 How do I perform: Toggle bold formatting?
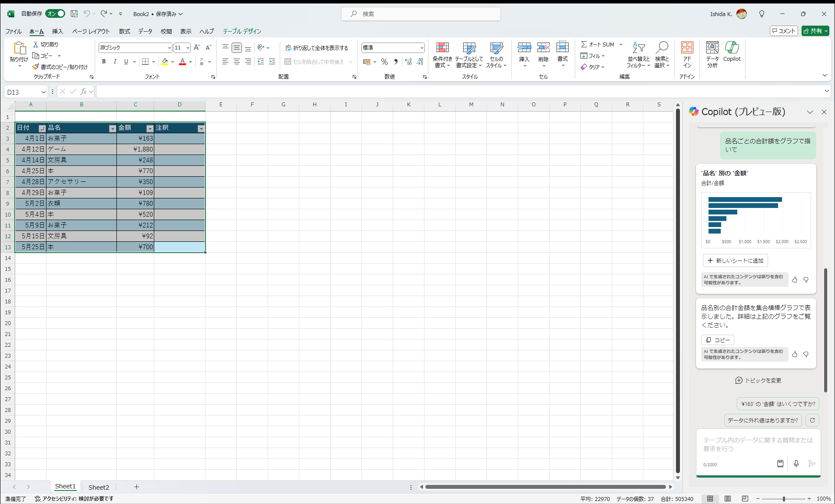[104, 62]
